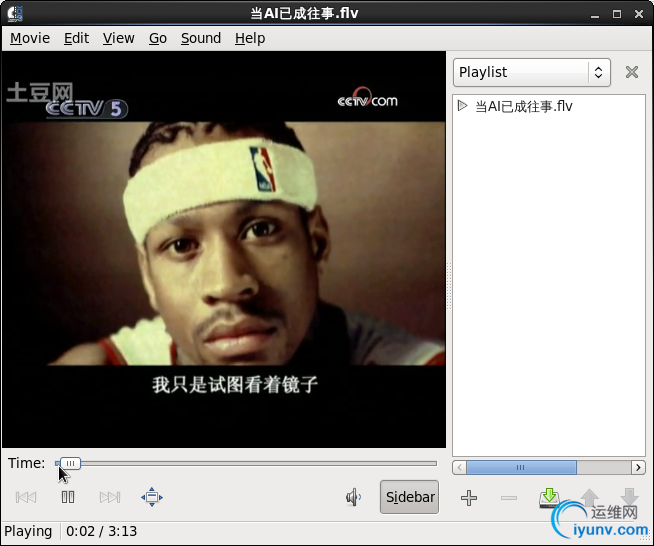Click playlist scrollbar left arrow

pyautogui.click(x=460, y=467)
